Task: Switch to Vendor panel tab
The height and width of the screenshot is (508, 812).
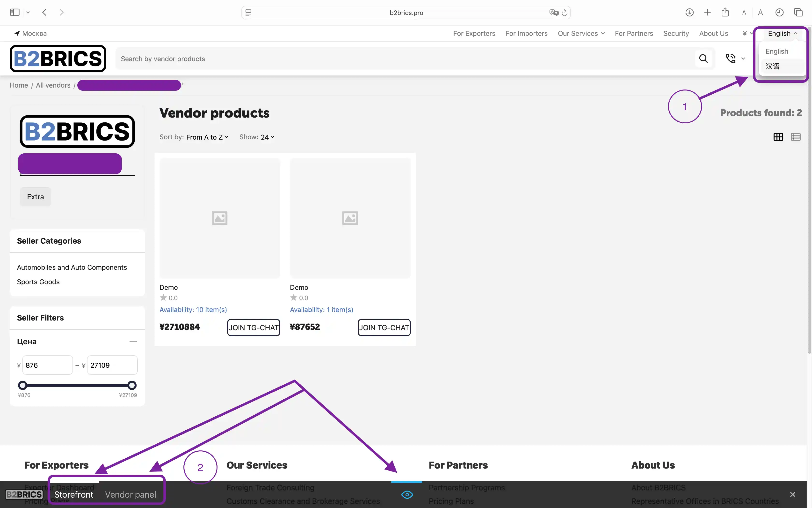Action: coord(130,494)
